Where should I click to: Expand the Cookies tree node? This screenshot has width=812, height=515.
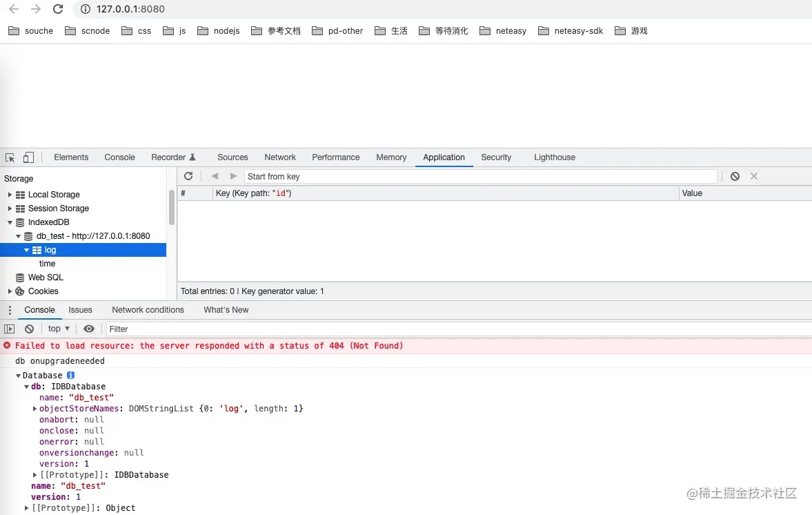pos(10,291)
